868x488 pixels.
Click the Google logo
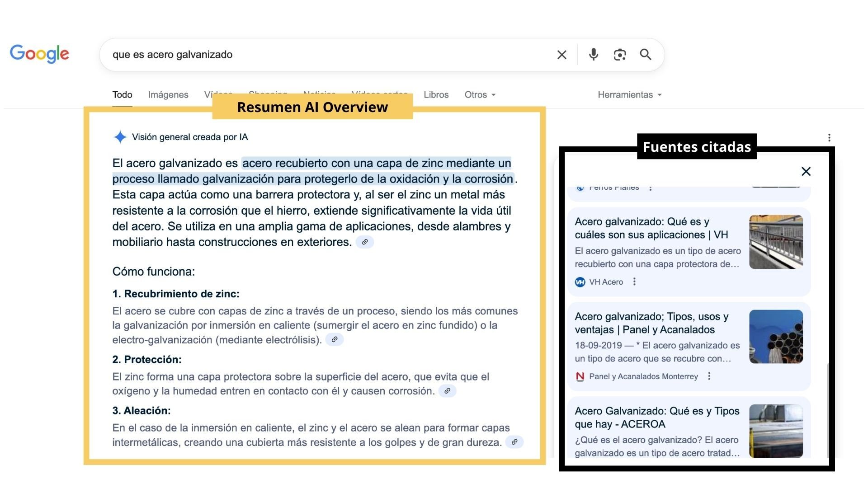[39, 54]
